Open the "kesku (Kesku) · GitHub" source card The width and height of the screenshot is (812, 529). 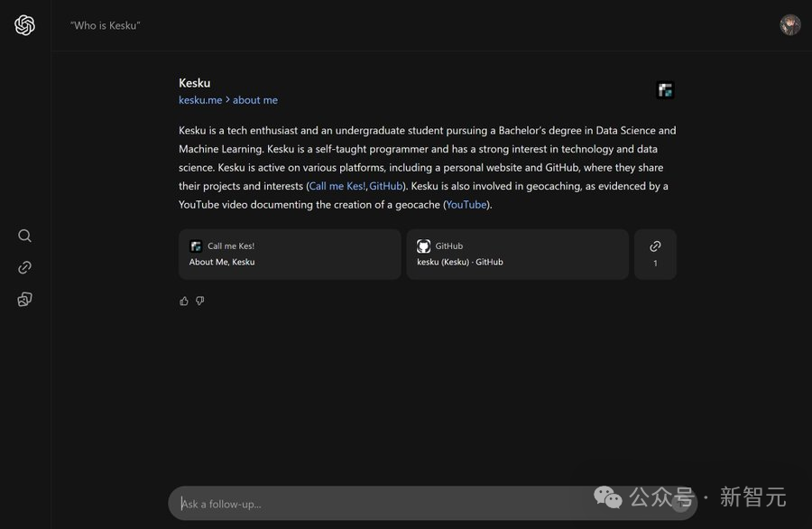point(517,254)
